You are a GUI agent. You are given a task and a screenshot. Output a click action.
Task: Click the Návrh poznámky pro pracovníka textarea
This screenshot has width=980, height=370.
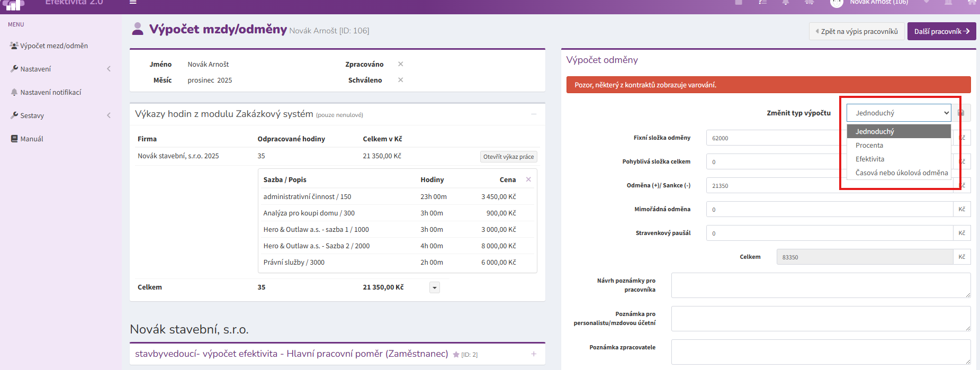(821, 285)
